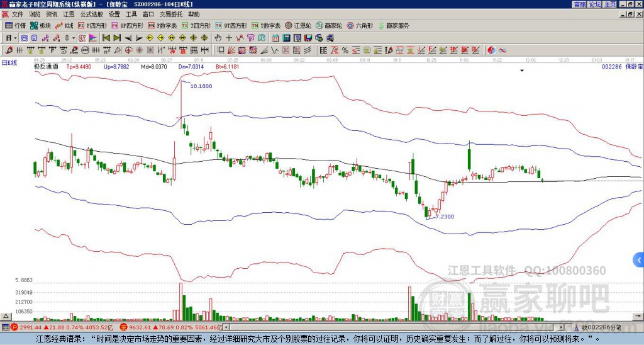Select the crosshair cursor tool
The height and width of the screenshot is (345, 644).
click(x=229, y=38)
